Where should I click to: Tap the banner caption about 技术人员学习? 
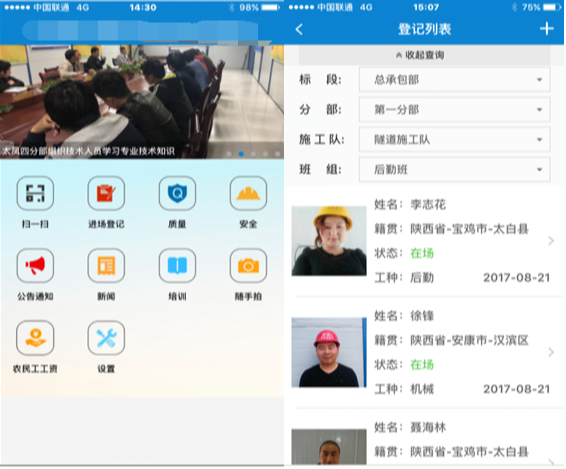tap(88, 151)
